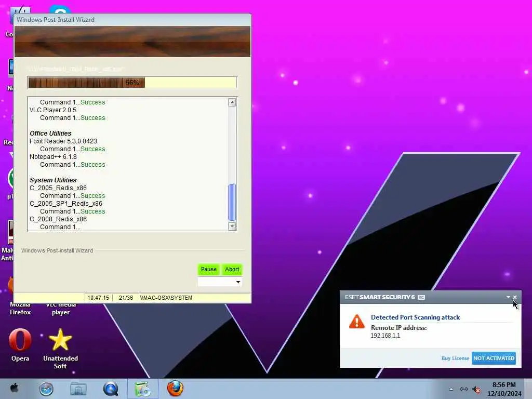Click the 21/36 status bar counter
The height and width of the screenshot is (399, 532).
click(126, 298)
